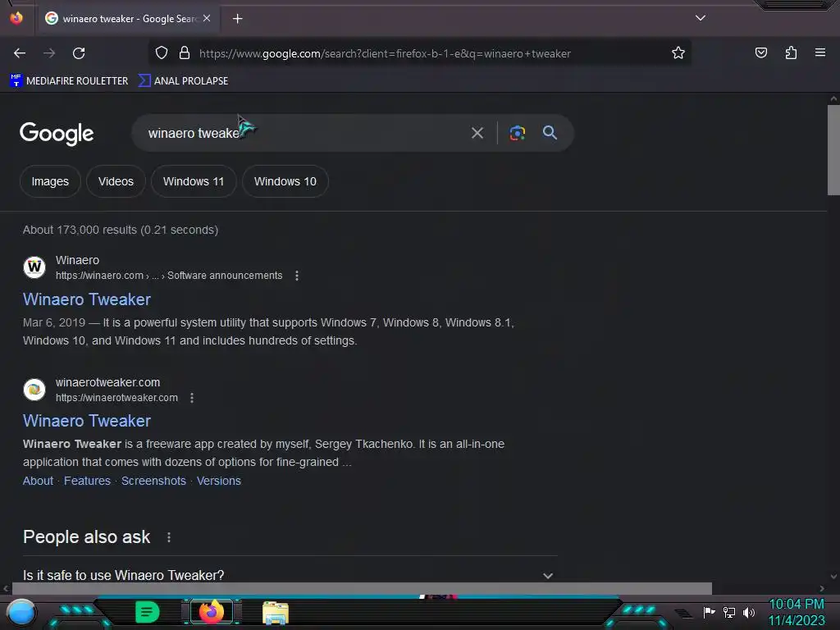Open the list all tabs dropdown
This screenshot has height=630, width=840.
(701, 18)
